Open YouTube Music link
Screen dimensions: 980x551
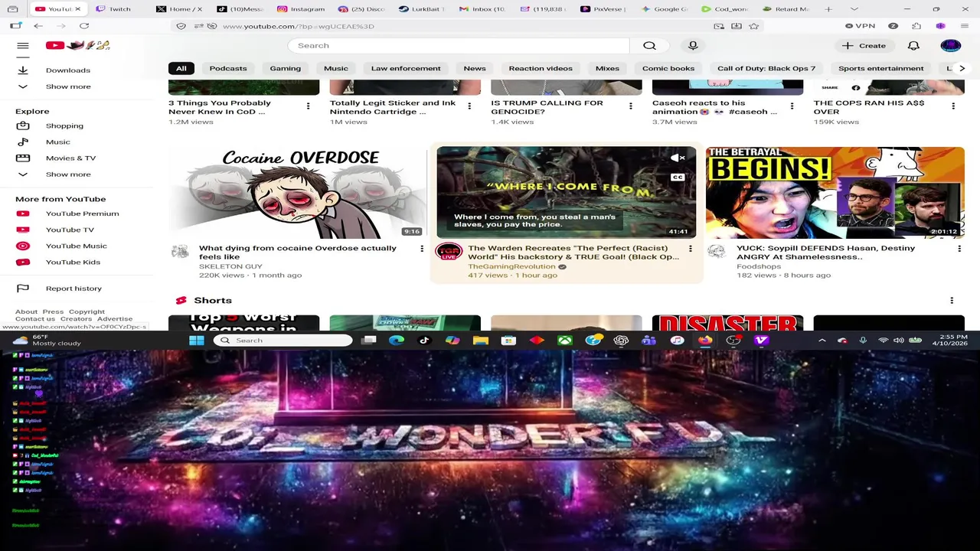77,246
